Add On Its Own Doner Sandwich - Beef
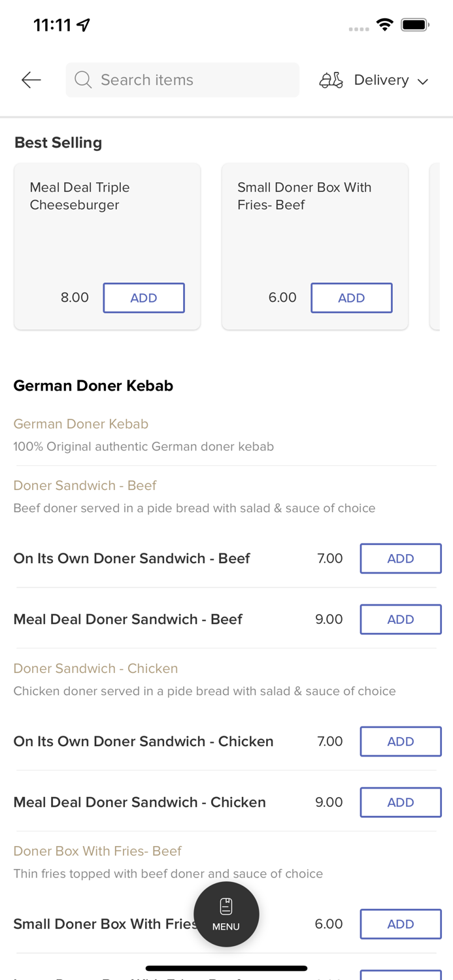The width and height of the screenshot is (453, 980). click(400, 559)
